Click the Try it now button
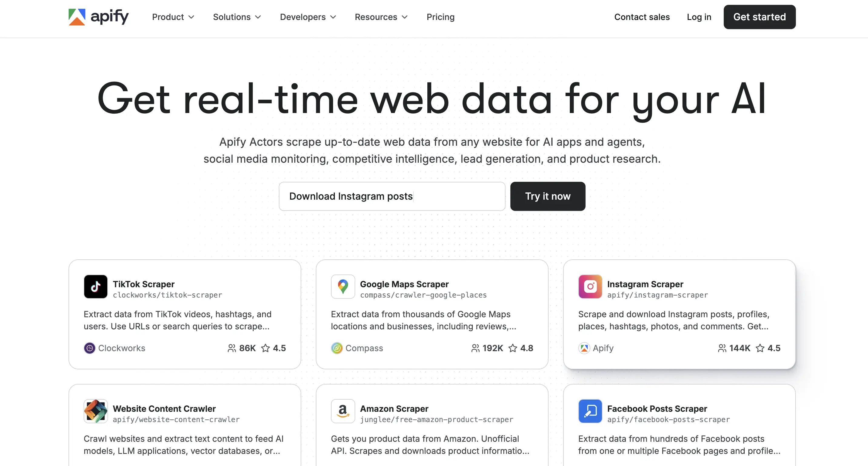Screen dimensions: 868x466 pyautogui.click(x=548, y=196)
